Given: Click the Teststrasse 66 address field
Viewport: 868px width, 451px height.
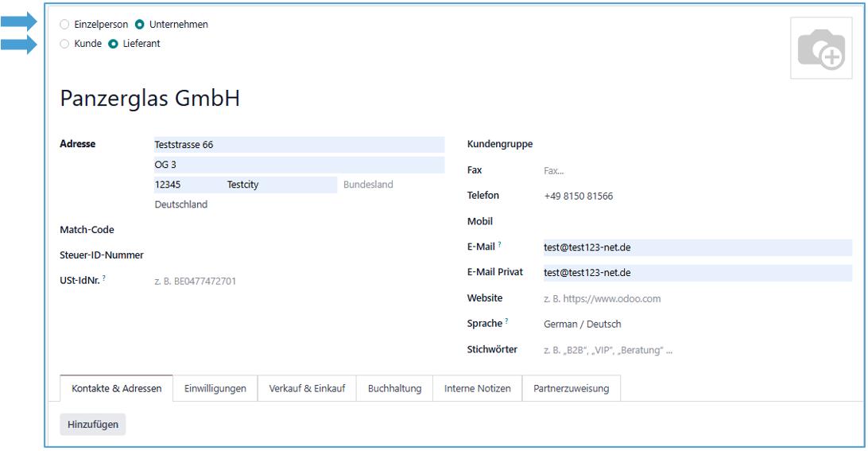Looking at the screenshot, I should [x=298, y=145].
